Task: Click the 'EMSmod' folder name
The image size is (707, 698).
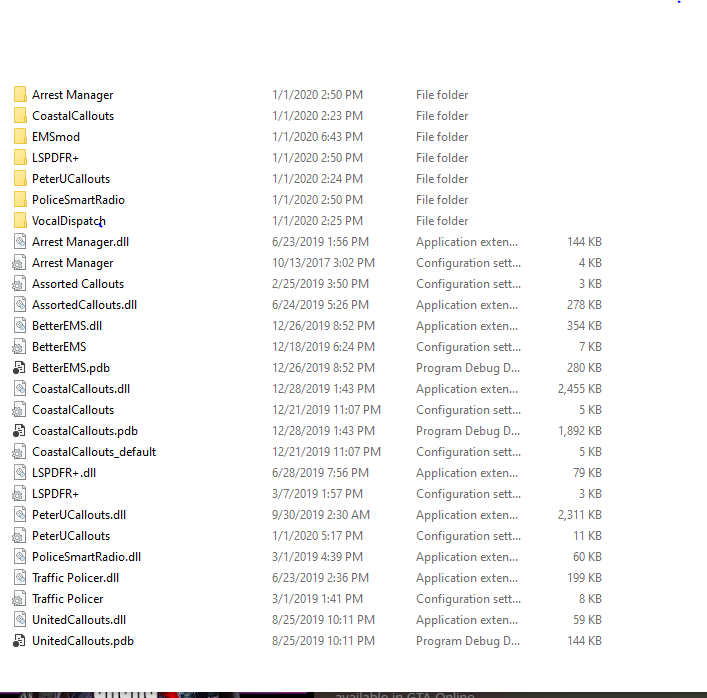Action: click(56, 137)
